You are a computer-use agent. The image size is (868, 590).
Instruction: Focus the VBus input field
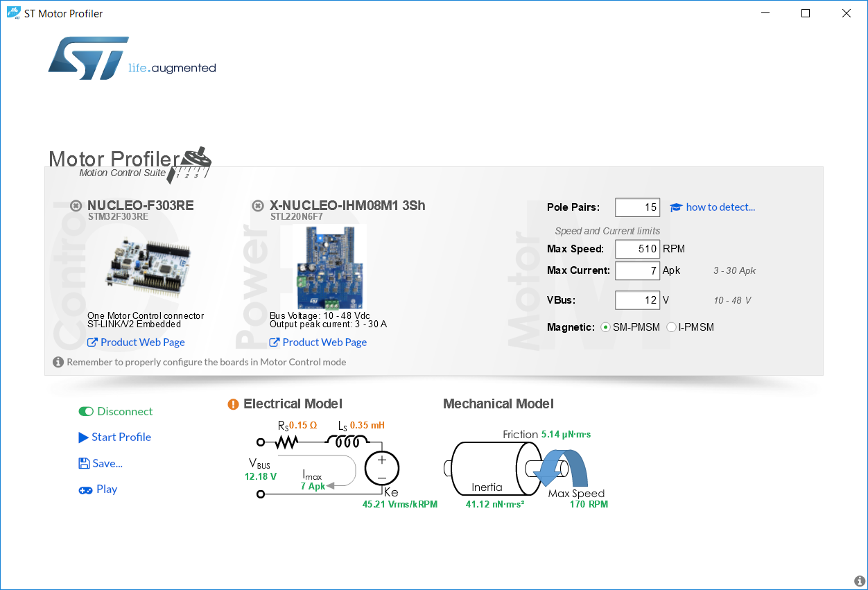[x=637, y=300]
